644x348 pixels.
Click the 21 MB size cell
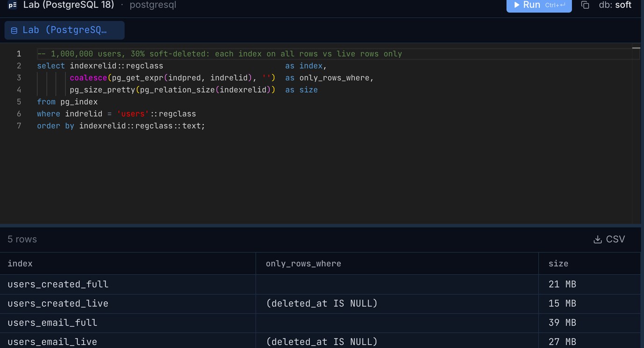click(x=590, y=284)
